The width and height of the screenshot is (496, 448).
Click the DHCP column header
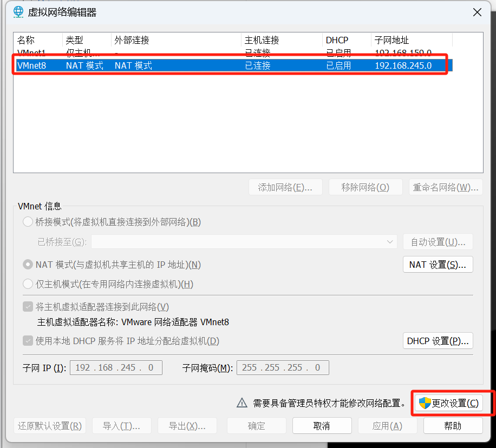(347, 40)
